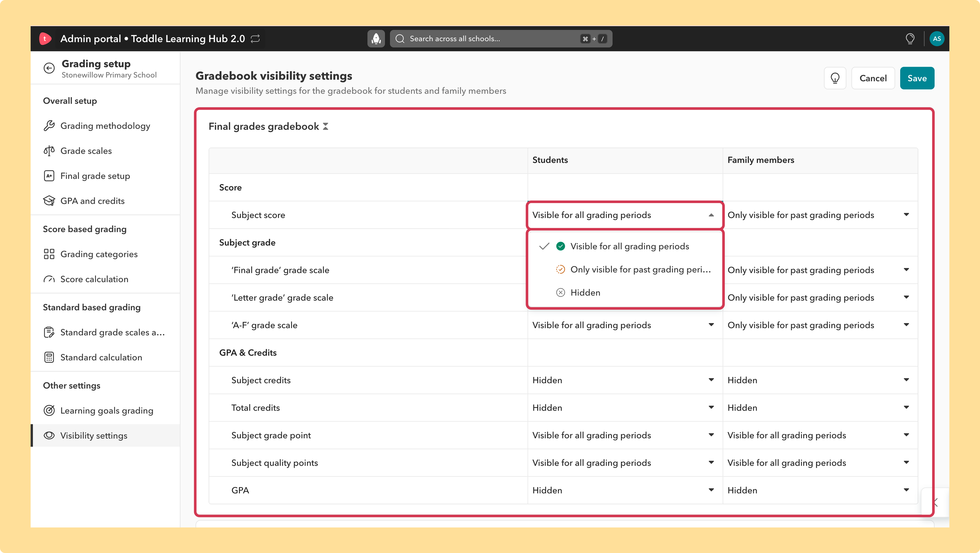
Task: Open Subject quality points Family members dropdown
Action: point(820,463)
